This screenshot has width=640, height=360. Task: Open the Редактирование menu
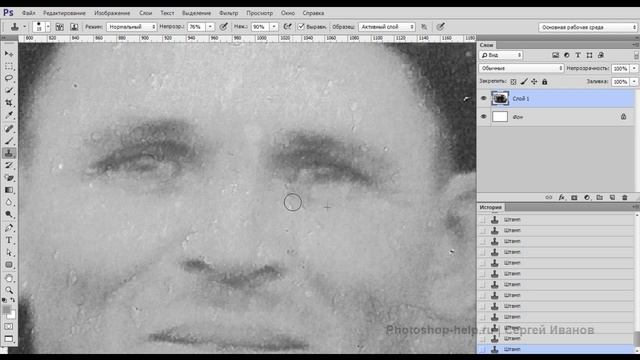pyautogui.click(x=64, y=13)
